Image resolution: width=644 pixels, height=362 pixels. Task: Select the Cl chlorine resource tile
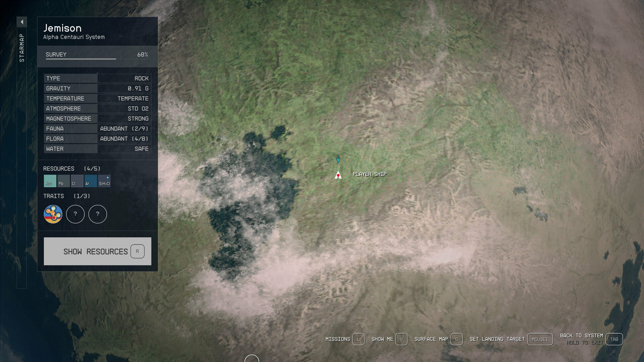pyautogui.click(x=77, y=181)
